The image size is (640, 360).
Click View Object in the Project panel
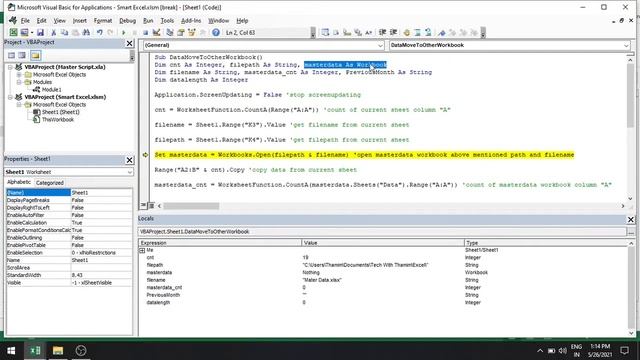pos(22,56)
